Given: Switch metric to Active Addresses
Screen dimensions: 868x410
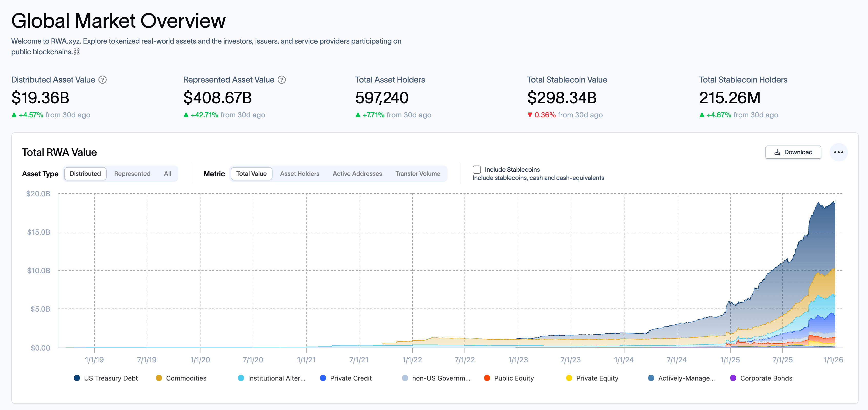Looking at the screenshot, I should click(357, 174).
